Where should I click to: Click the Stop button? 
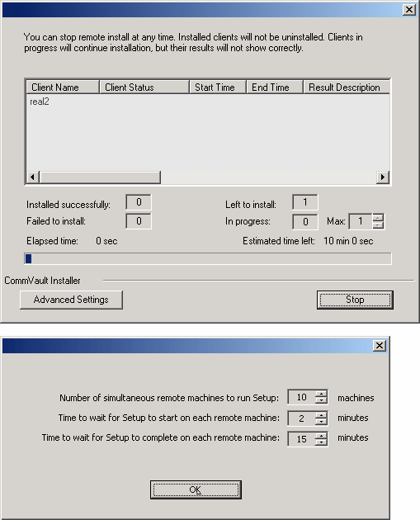pos(355,300)
